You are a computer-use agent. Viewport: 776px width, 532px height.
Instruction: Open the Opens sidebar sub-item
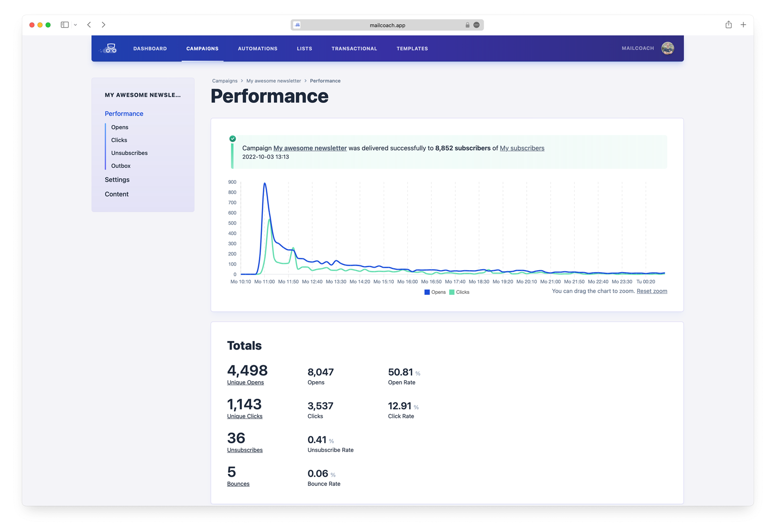coord(120,127)
